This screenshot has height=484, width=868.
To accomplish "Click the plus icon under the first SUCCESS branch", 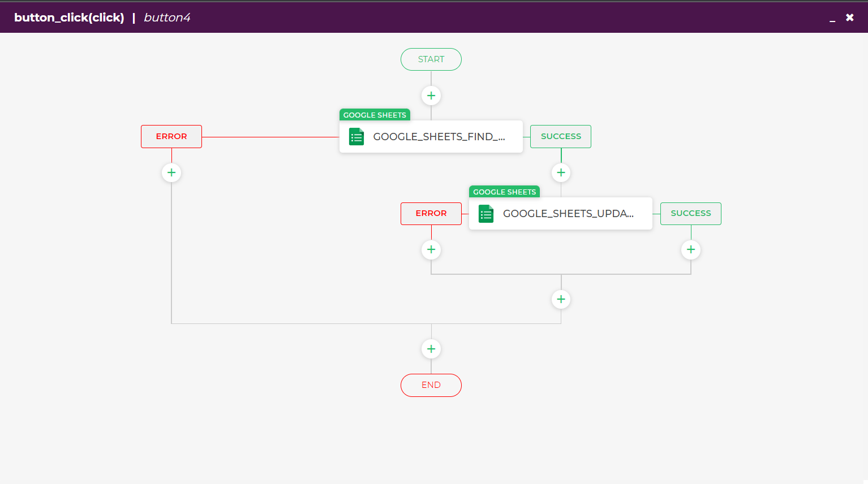I will tap(561, 172).
